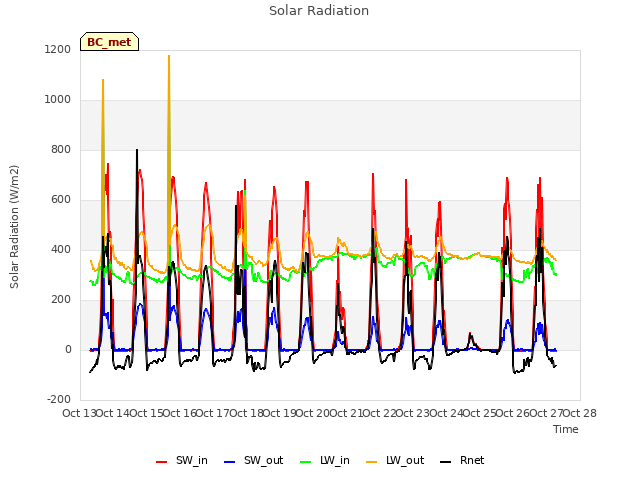Click the Oct 21 x-axis date label
This screenshot has height=480, width=640.
[346, 413]
